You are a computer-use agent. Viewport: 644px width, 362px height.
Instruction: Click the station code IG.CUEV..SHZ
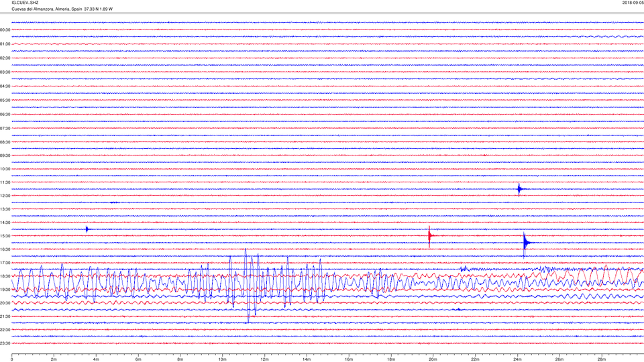[25, 3]
